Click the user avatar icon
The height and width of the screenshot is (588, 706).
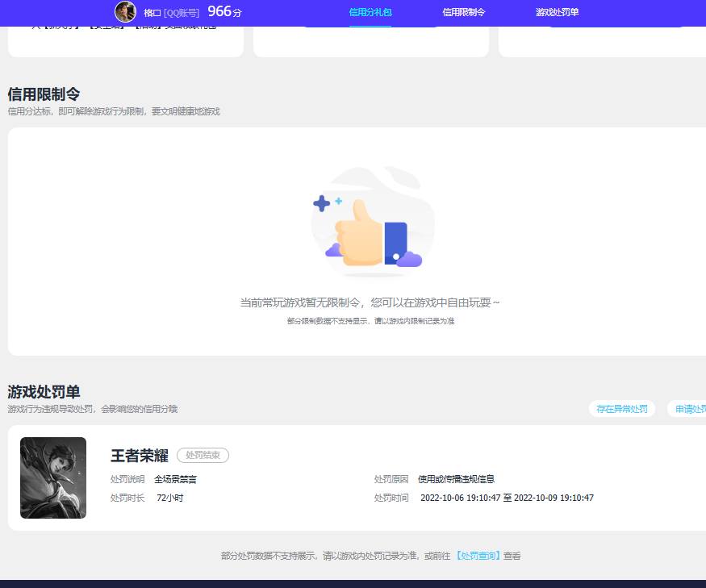click(127, 12)
